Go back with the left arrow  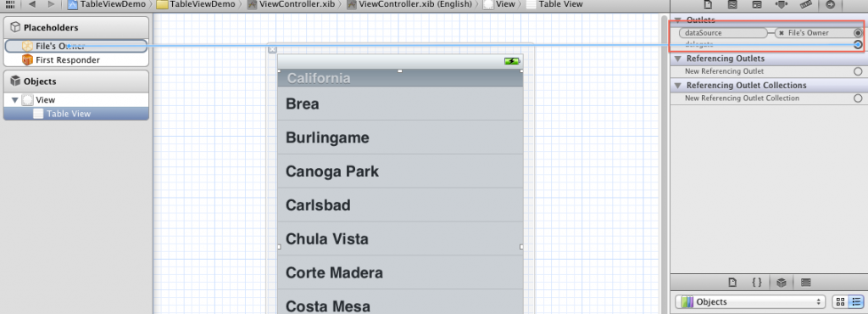[31, 4]
